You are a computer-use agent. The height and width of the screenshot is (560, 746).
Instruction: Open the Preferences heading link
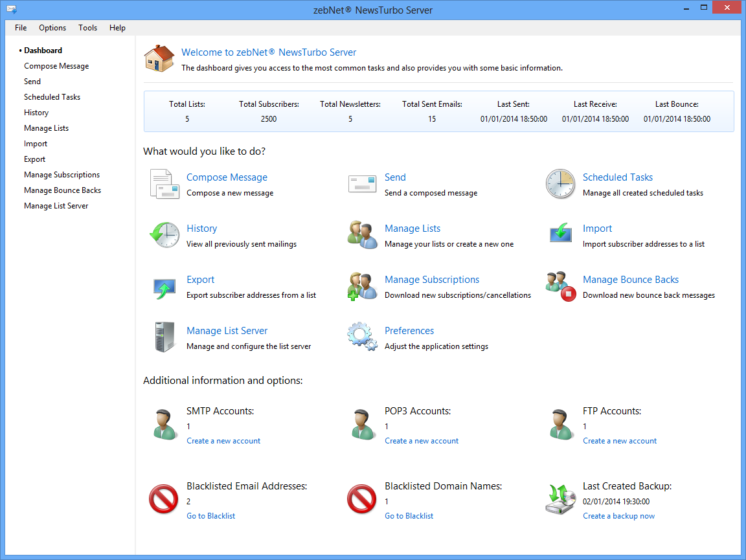[409, 331]
